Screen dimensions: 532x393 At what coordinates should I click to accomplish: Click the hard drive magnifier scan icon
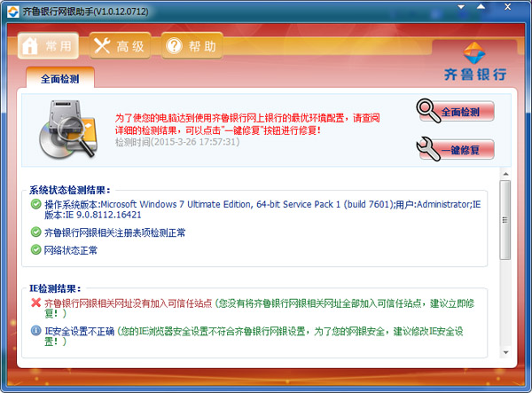[68, 130]
